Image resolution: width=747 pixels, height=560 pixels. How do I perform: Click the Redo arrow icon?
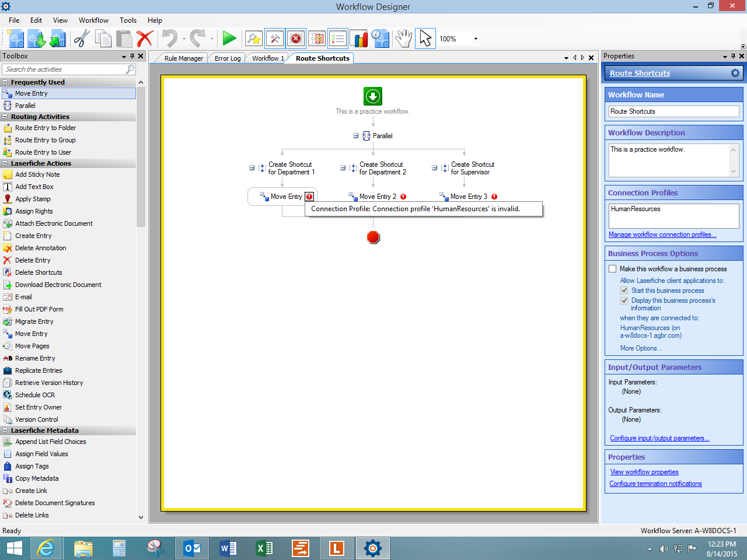198,39
